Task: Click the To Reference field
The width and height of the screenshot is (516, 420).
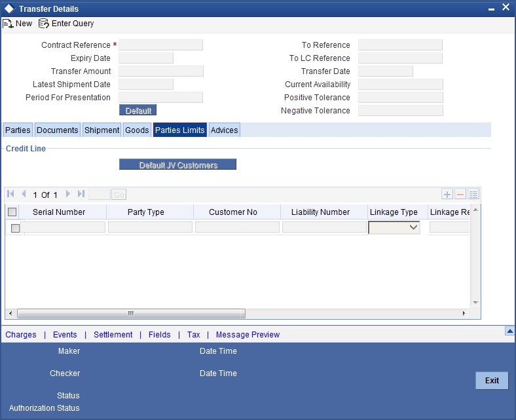Action: pyautogui.click(x=400, y=45)
